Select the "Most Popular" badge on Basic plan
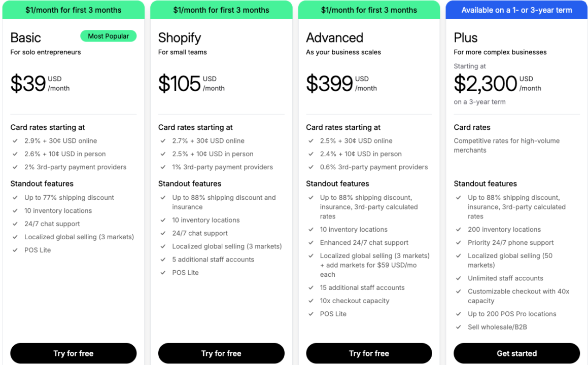 pyautogui.click(x=108, y=36)
